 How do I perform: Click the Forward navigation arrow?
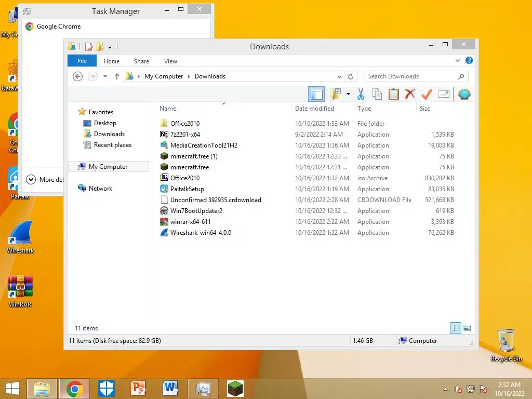click(92, 76)
